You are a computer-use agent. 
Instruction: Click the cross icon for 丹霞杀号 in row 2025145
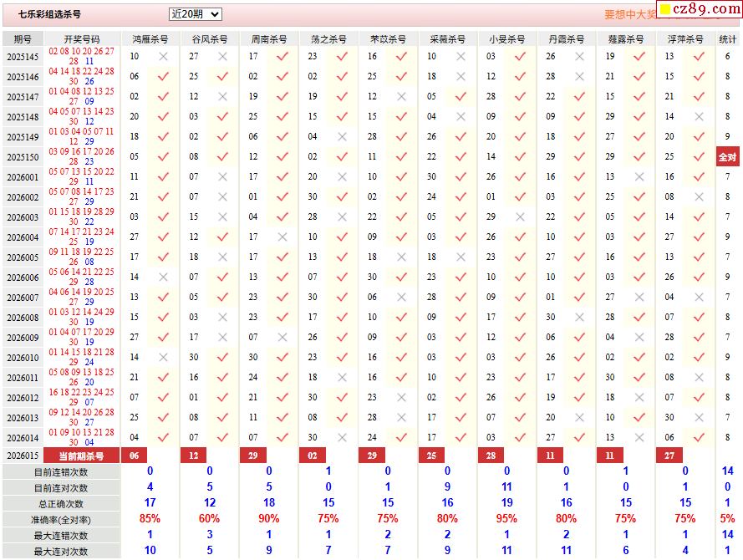pyautogui.click(x=579, y=57)
